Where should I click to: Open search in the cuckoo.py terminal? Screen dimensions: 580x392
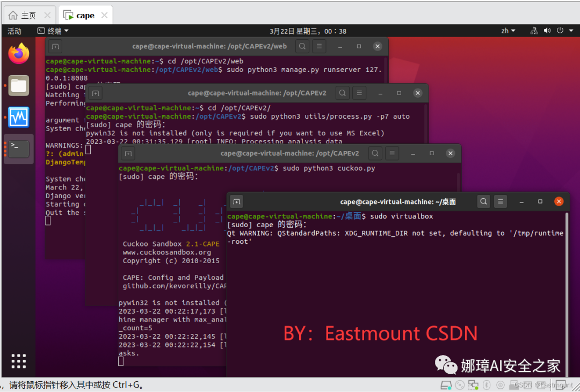coord(375,153)
